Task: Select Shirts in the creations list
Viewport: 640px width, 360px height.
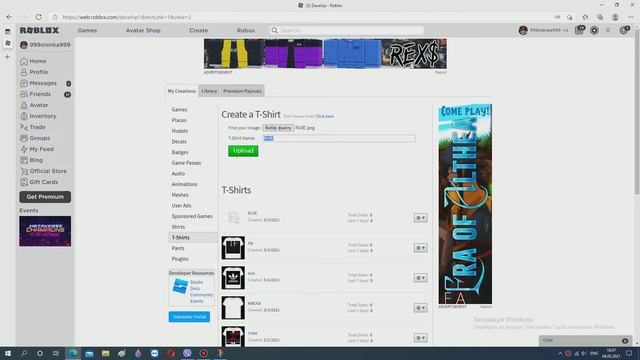Action: tap(178, 227)
